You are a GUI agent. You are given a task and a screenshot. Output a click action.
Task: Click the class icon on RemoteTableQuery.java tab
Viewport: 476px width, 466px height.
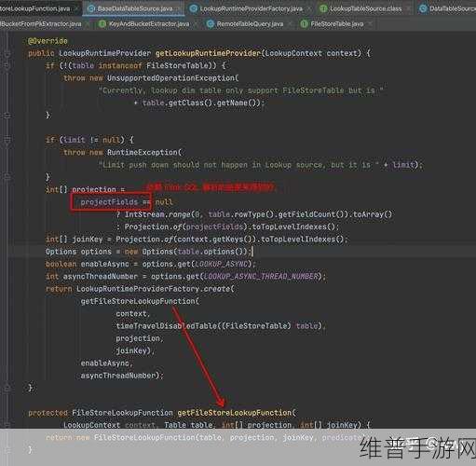click(211, 23)
